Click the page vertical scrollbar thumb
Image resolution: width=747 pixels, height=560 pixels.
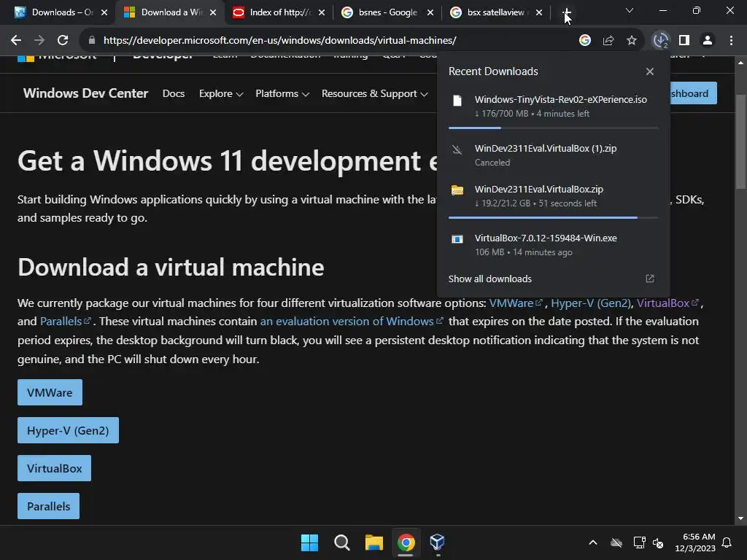740,142
